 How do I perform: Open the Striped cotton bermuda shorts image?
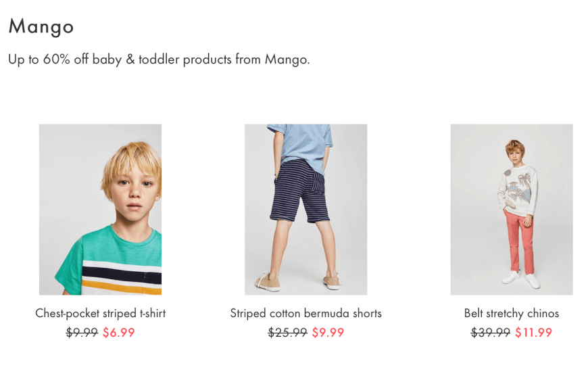click(306, 210)
